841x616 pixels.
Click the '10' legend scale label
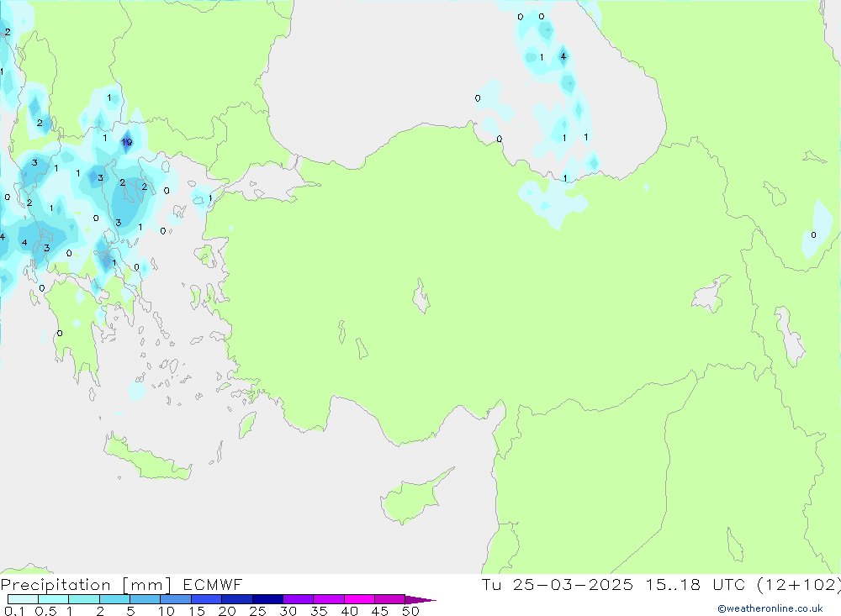[167, 611]
